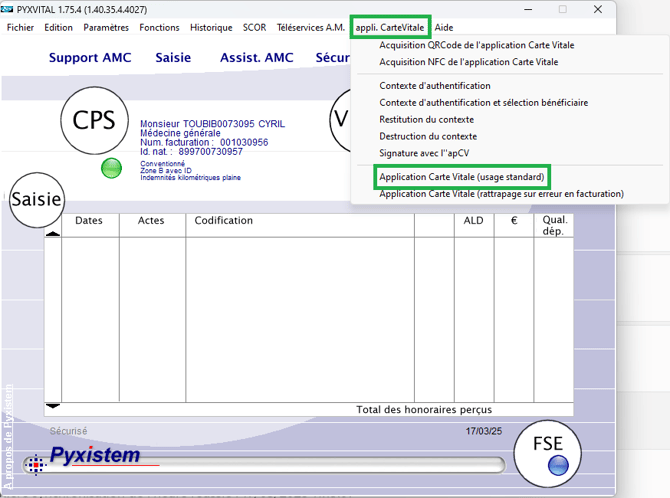The width and height of the screenshot is (670, 498).
Task: Open the SCOR menu
Action: [x=254, y=27]
